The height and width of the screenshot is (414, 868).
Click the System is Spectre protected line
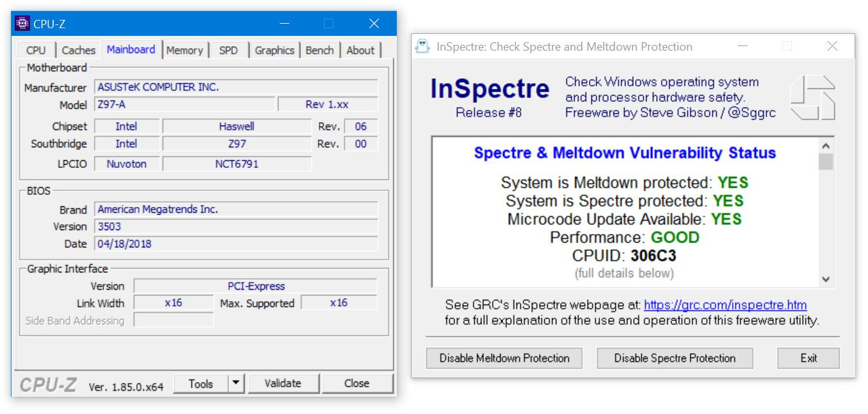(625, 201)
